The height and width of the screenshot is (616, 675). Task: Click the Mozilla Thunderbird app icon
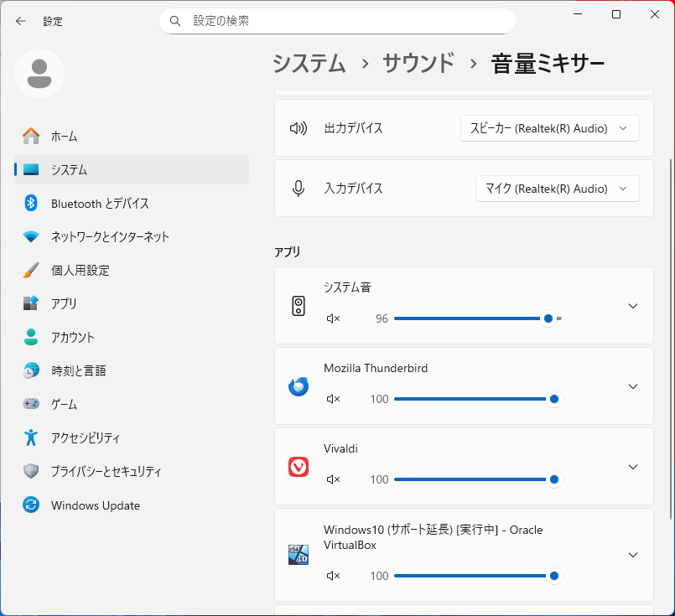click(x=299, y=386)
